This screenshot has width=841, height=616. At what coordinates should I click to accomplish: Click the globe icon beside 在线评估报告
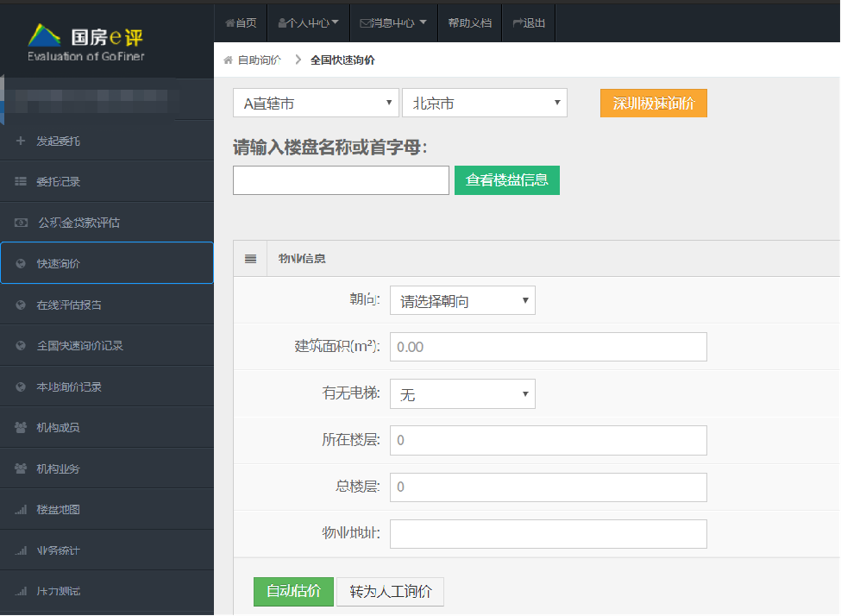point(20,305)
